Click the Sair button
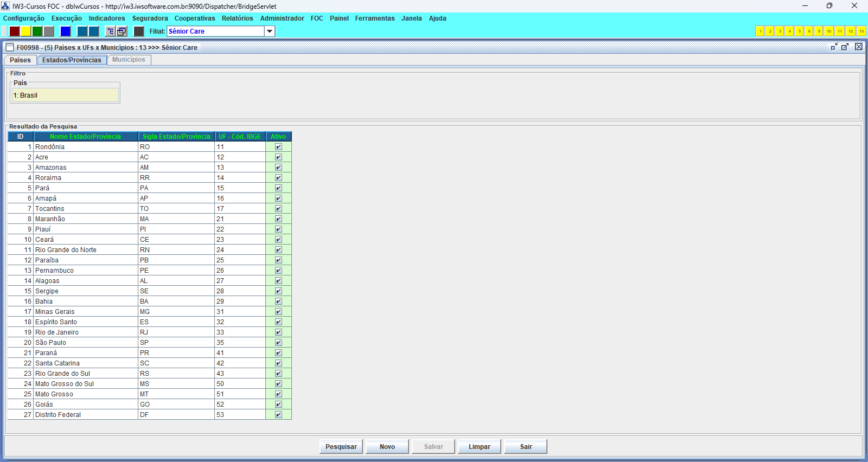Image resolution: width=868 pixels, height=462 pixels. (x=526, y=447)
